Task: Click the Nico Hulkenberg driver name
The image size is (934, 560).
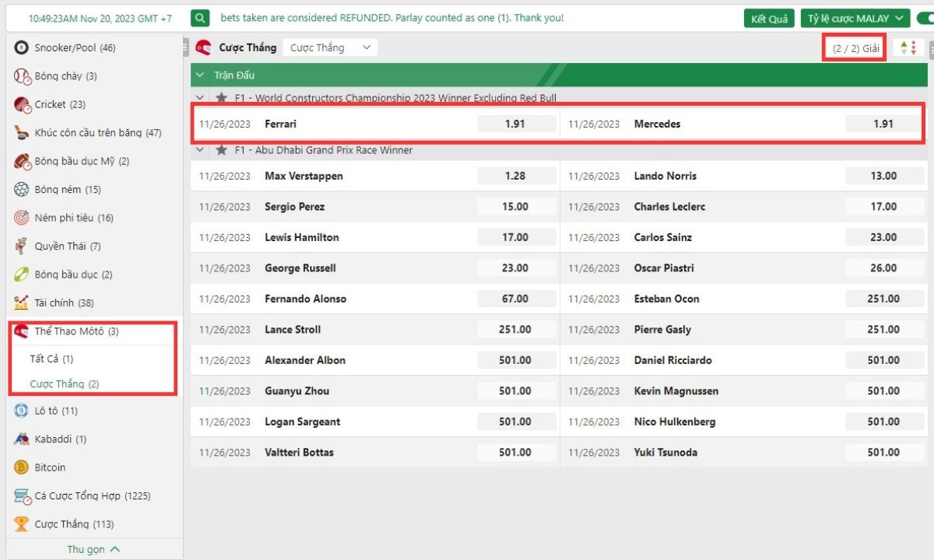Action: coord(675,422)
